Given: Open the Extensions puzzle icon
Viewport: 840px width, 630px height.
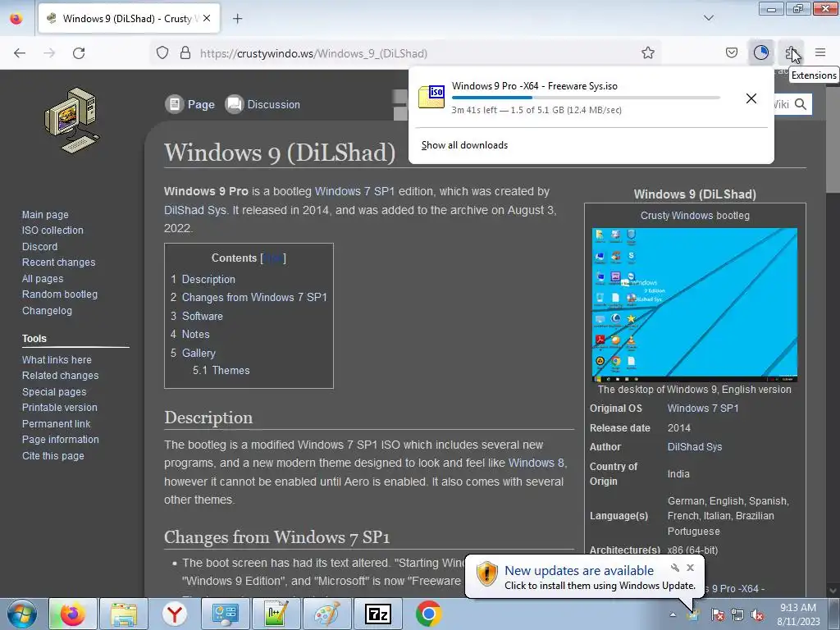Looking at the screenshot, I should tap(791, 52).
